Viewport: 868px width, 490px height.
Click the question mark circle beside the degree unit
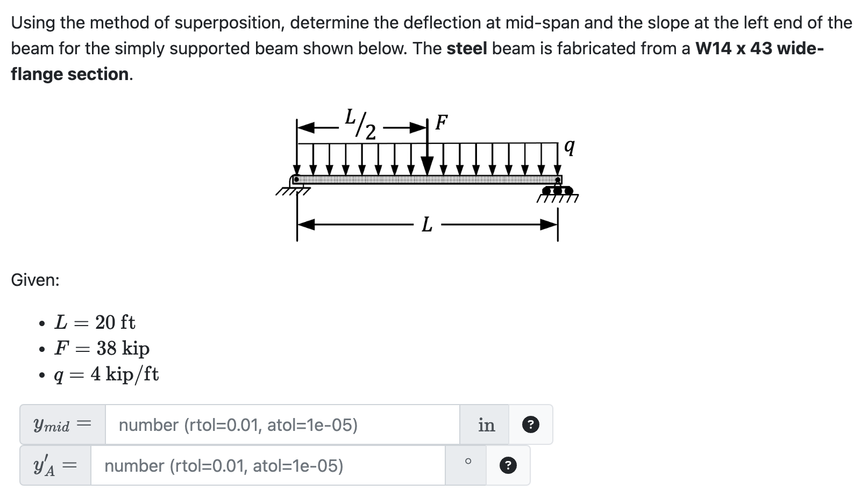(x=508, y=465)
